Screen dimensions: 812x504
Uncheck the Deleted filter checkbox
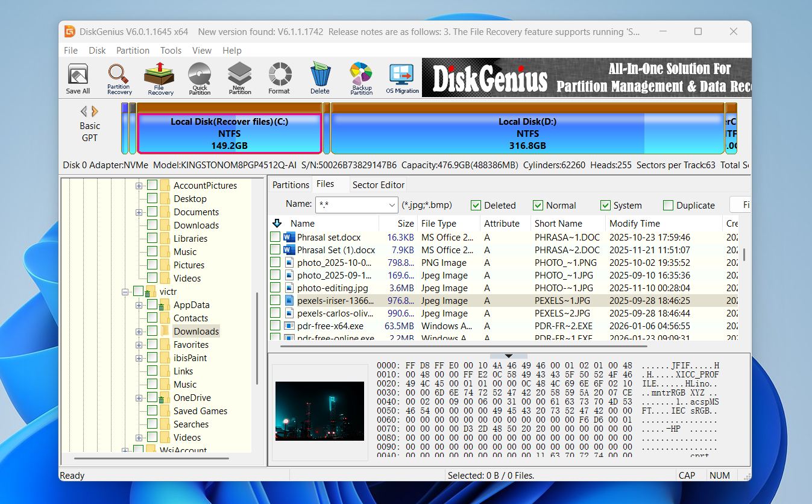pos(476,205)
